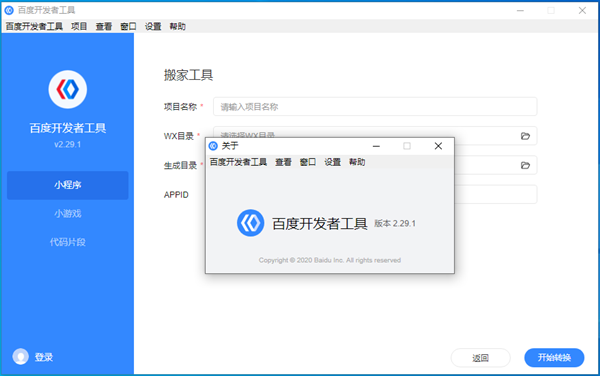Open 窗口 menu in the 关于 dialog
The image size is (600, 376).
coord(308,162)
